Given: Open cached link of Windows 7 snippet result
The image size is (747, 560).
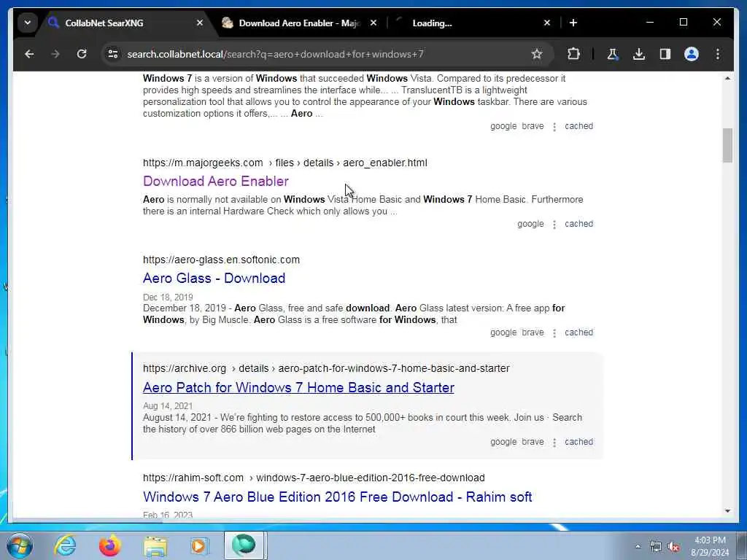Looking at the screenshot, I should click(x=578, y=126).
